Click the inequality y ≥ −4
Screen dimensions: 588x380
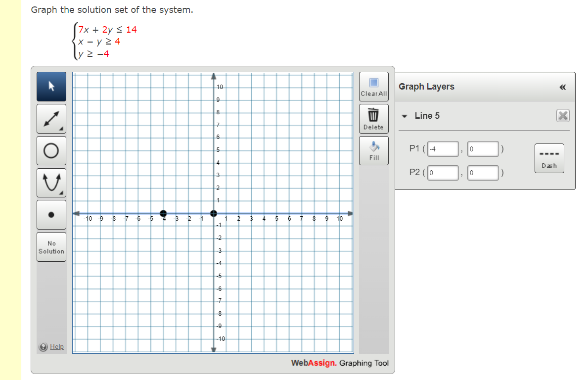point(94,54)
